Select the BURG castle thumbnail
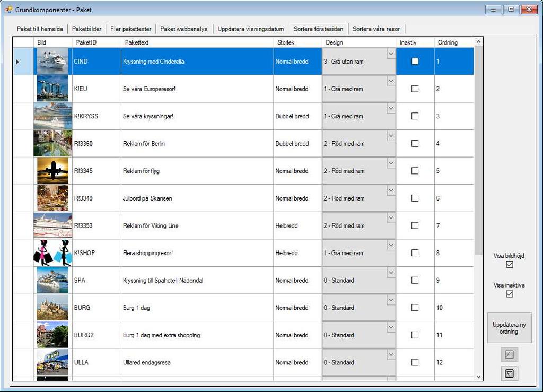543x392 pixels. 52,308
